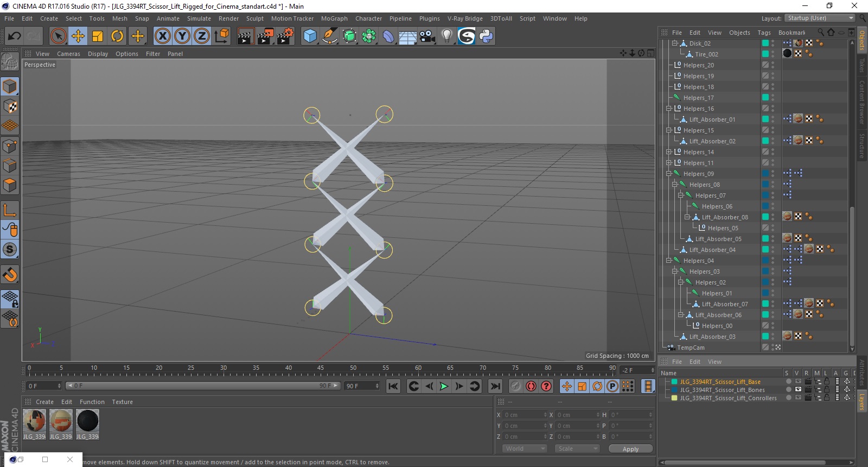
Task: Add a Light object
Action: click(x=447, y=36)
